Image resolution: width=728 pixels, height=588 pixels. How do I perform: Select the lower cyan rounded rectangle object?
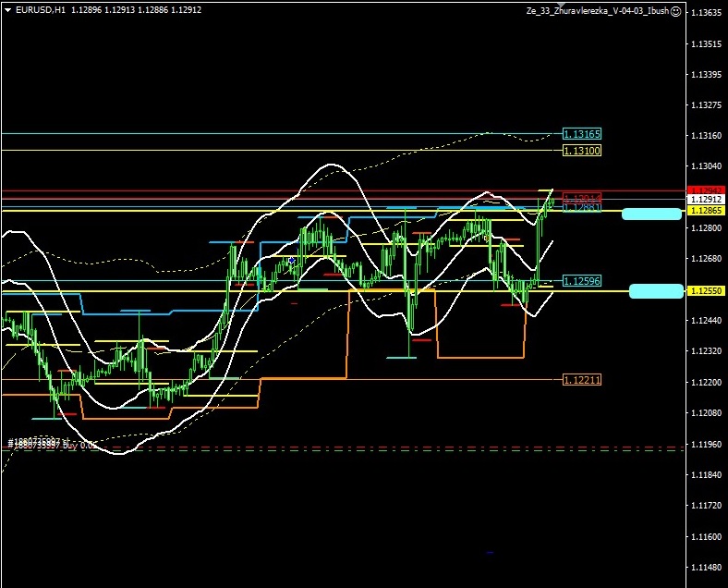(x=656, y=291)
